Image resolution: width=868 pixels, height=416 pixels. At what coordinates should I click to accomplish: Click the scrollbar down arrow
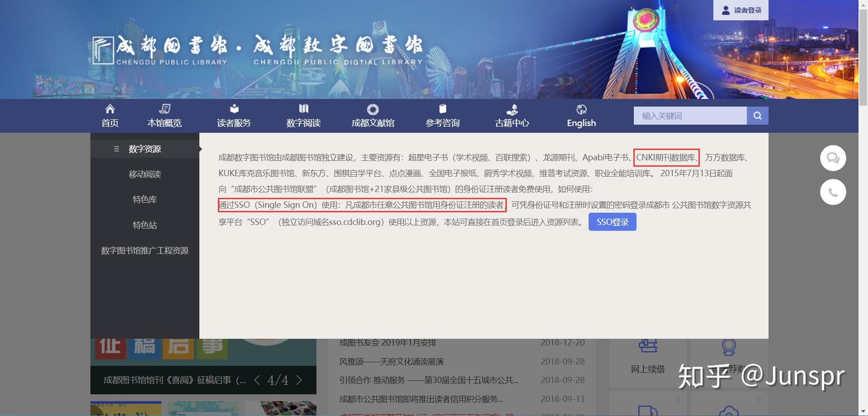pos(863,411)
